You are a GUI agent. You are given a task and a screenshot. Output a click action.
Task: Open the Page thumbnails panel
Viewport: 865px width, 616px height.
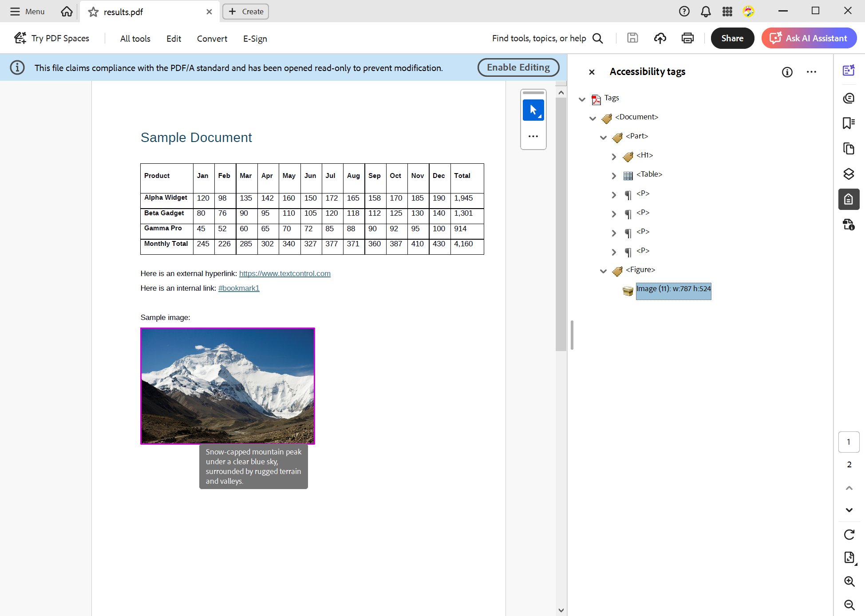point(849,149)
